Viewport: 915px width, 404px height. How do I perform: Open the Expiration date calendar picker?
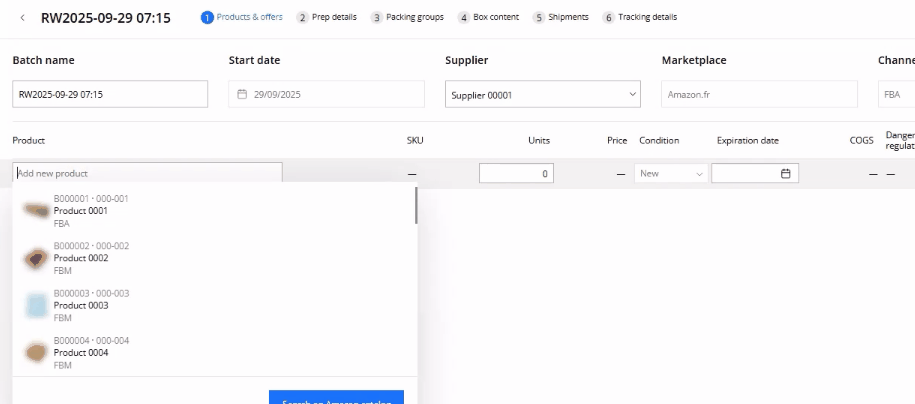[x=785, y=174]
